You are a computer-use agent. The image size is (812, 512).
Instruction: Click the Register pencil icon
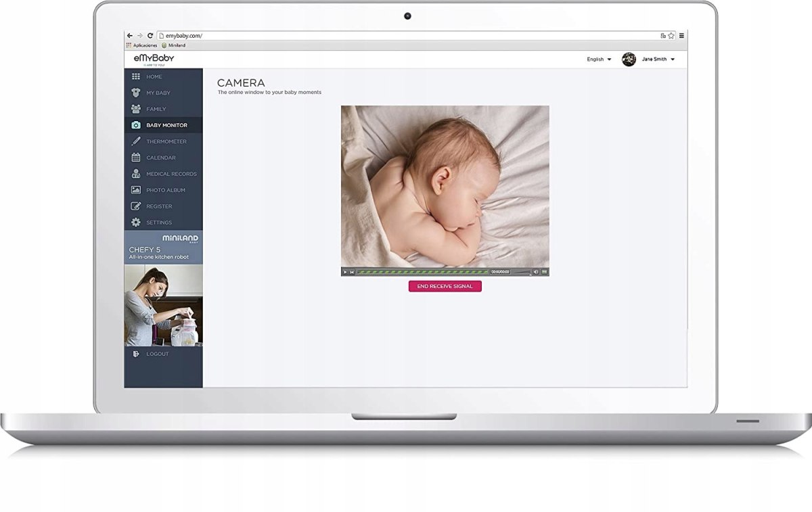(x=135, y=206)
